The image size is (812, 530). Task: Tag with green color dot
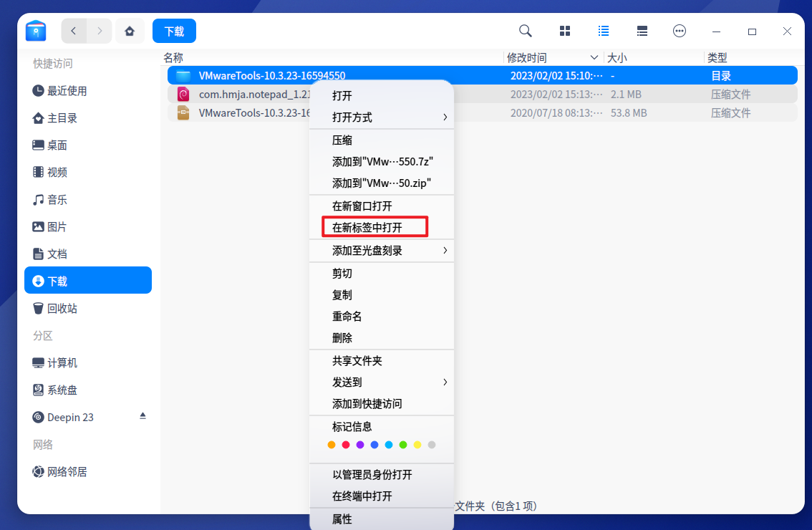tap(403, 445)
